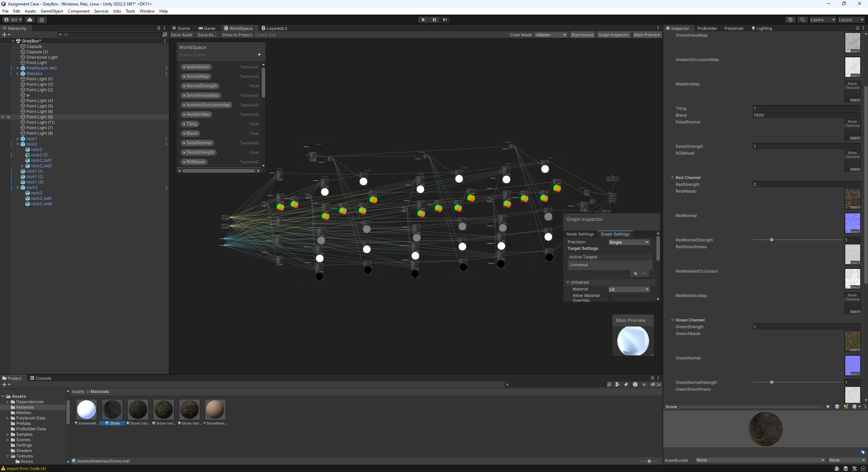Open the Precision dropdown
868x472 pixels.
click(x=629, y=242)
